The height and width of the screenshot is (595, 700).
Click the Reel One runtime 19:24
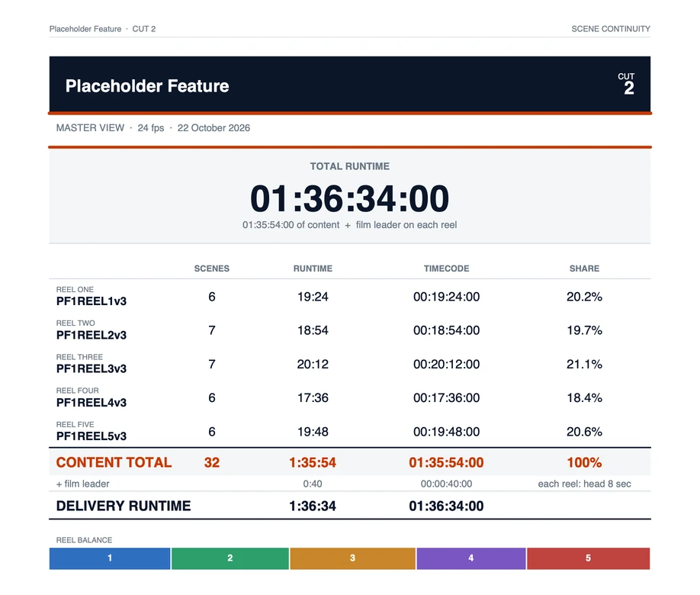pos(313,297)
